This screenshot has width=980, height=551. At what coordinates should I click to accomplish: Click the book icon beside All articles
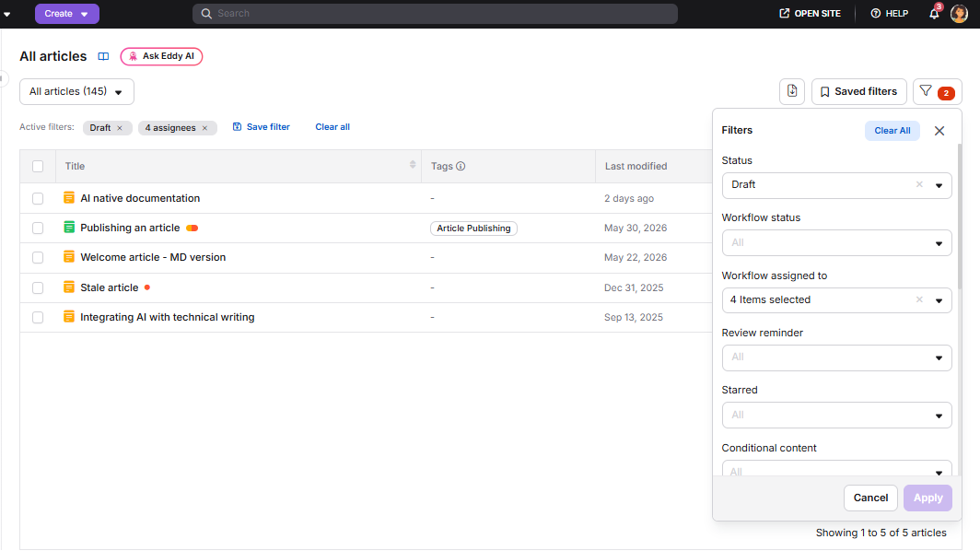103,56
